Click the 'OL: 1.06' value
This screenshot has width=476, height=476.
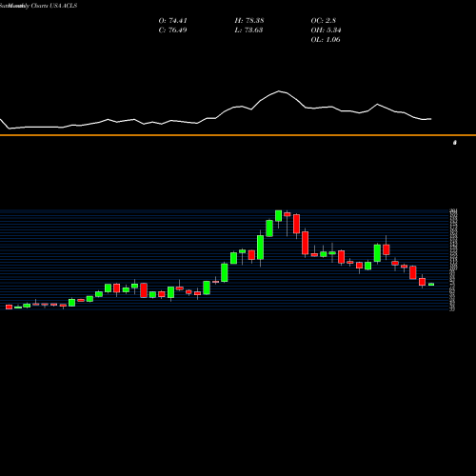pos(326,40)
